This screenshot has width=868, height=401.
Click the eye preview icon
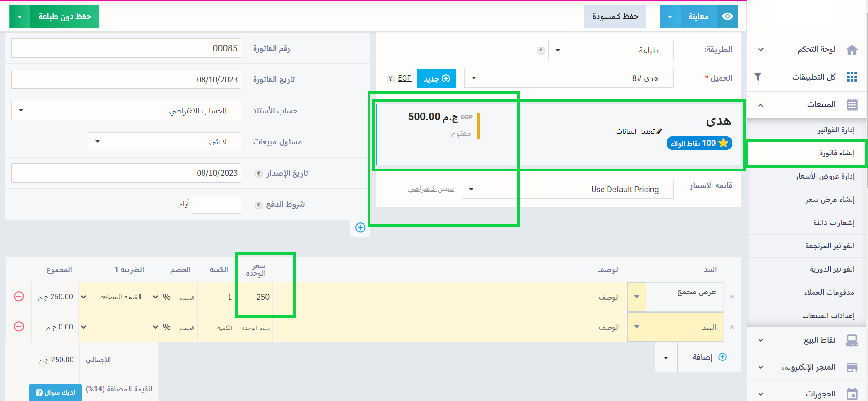point(728,16)
